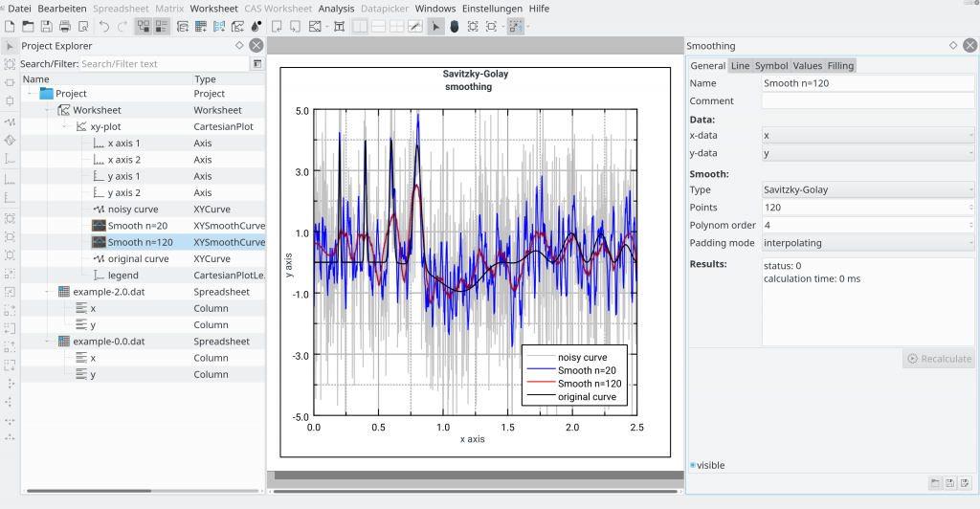Open the Einstellungen menu
Image resolution: width=980 pixels, height=509 pixels.
pos(492,9)
